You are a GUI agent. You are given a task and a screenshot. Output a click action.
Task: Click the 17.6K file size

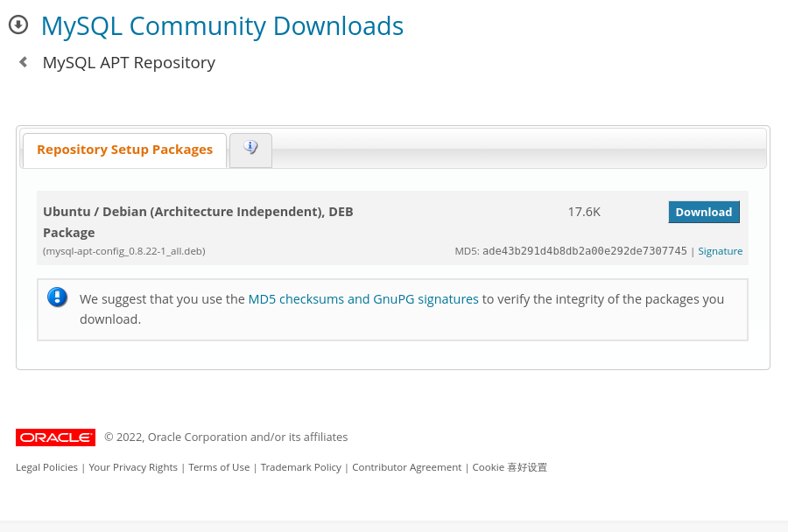pos(584,212)
